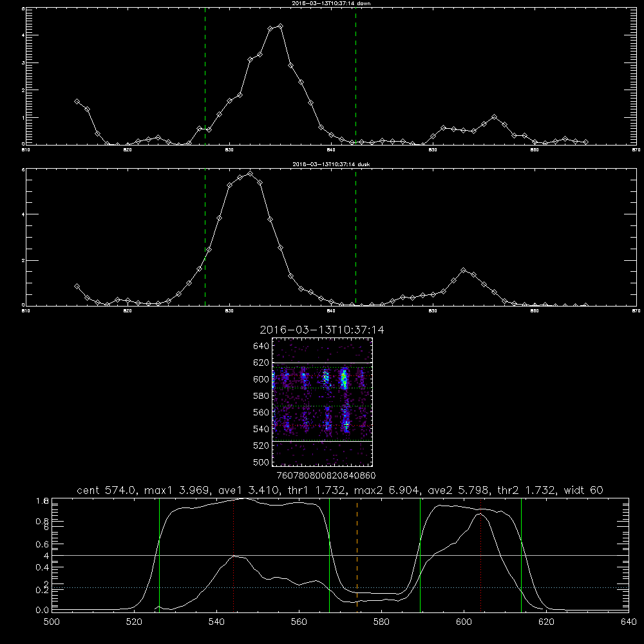
Task: Click the '580' x-axis label of the bottom plot
Action: 381,622
